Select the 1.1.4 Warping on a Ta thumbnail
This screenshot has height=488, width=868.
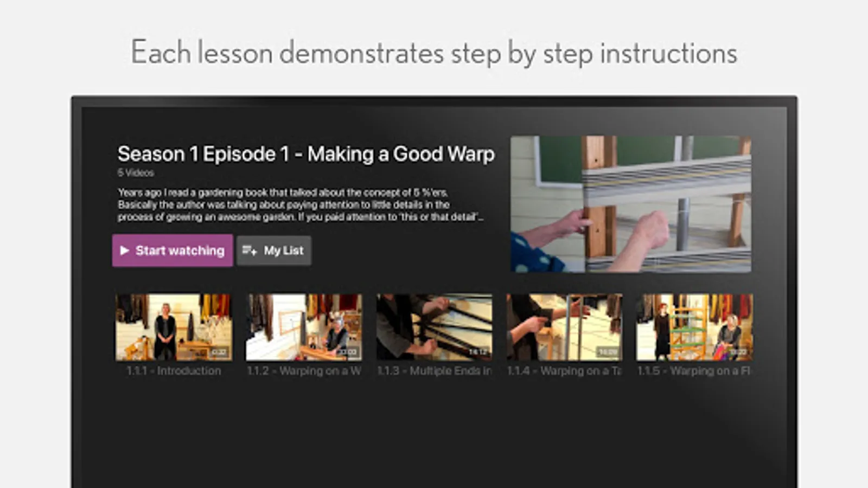point(564,328)
